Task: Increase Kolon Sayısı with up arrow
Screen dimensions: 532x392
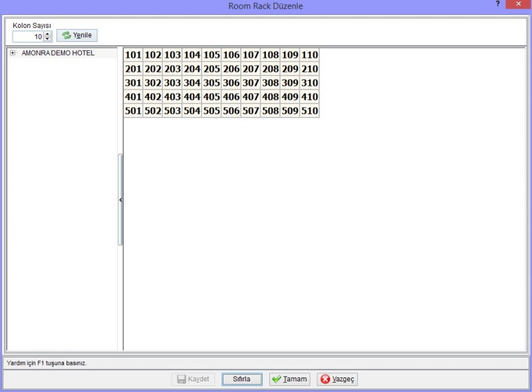Action: [x=47, y=34]
